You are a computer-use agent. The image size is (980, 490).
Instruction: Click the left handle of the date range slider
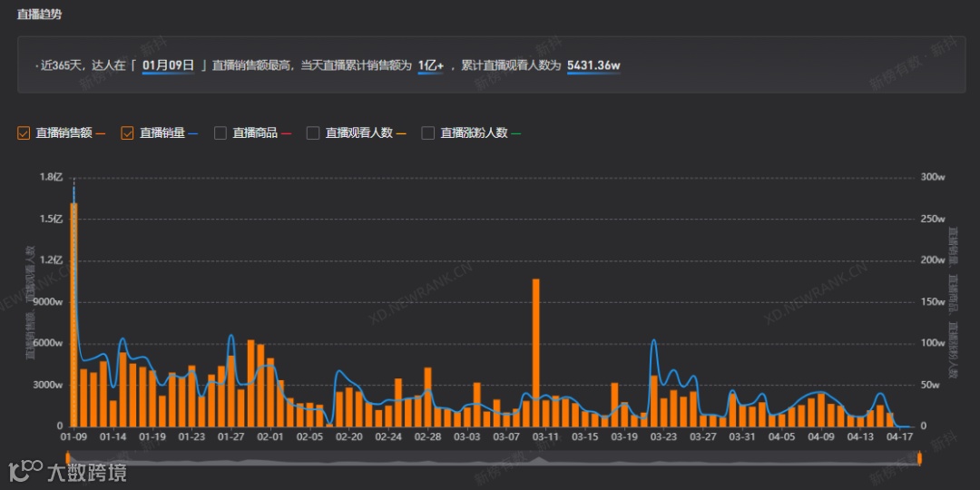click(67, 458)
